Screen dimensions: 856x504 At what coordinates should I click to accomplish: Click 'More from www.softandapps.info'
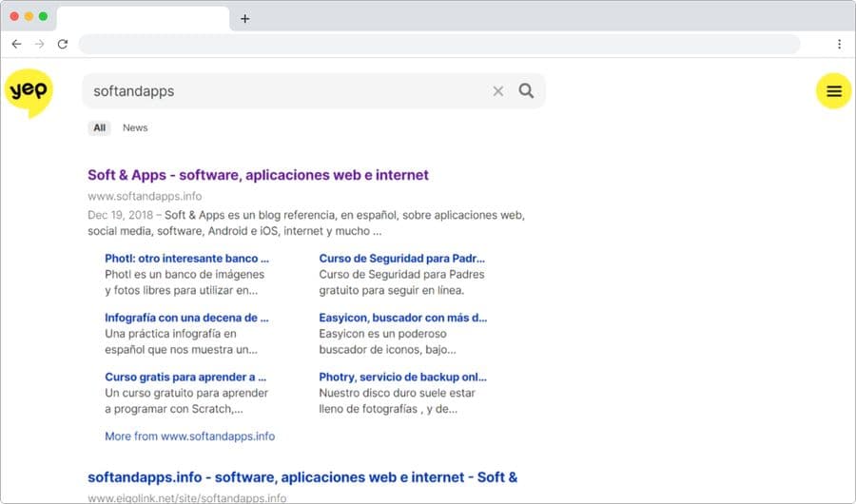[190, 436]
